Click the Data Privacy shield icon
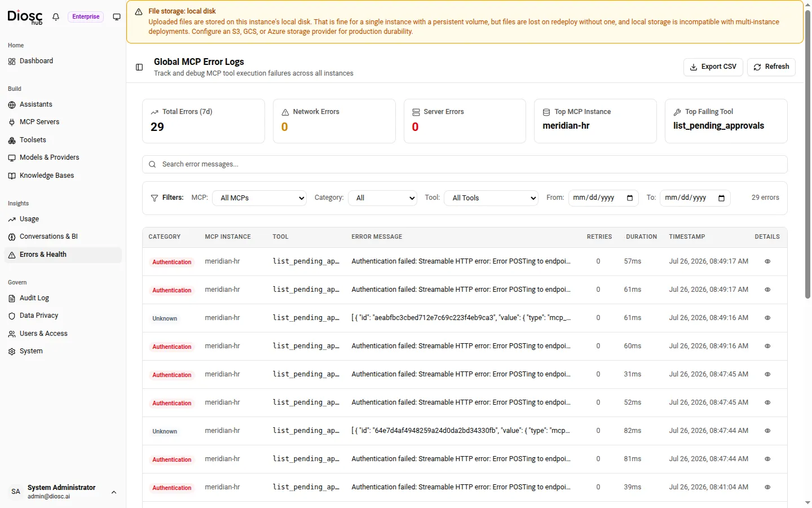812x508 pixels. [x=12, y=316]
